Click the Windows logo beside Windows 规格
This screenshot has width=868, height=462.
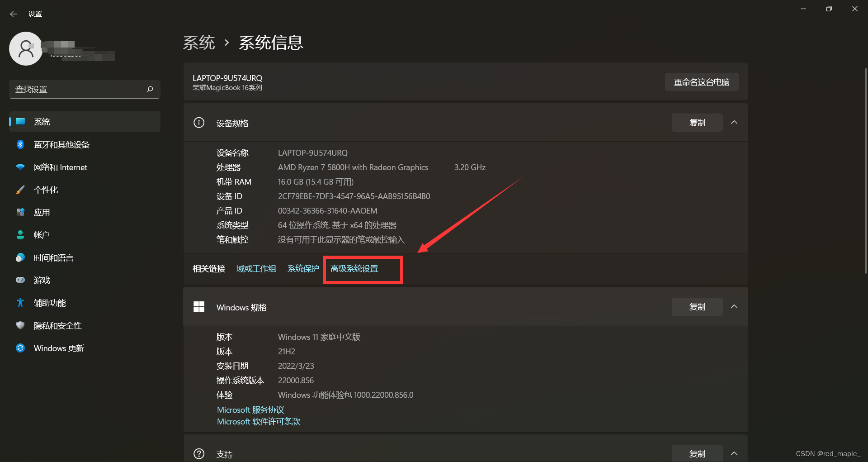pos(199,307)
